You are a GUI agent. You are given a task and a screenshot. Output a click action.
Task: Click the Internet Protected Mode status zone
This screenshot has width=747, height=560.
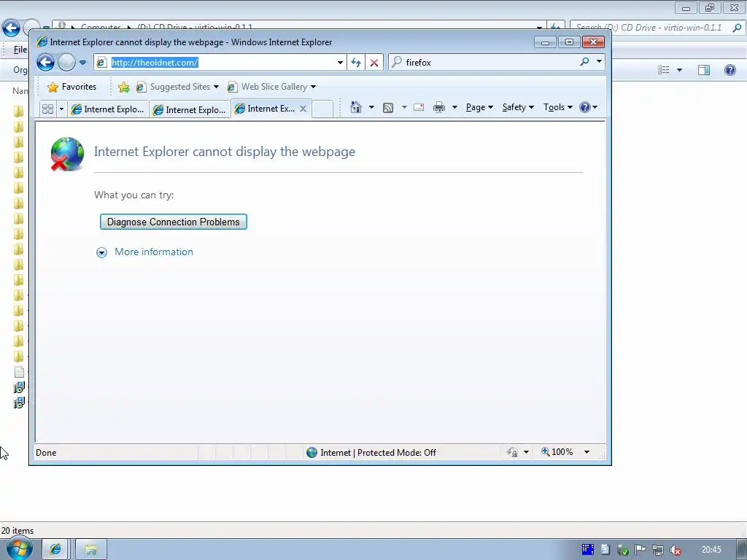coord(371,452)
